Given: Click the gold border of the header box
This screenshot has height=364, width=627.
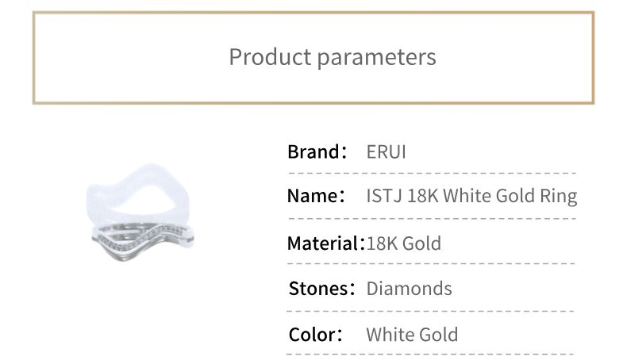Looking at the screenshot, I should coord(313,13).
